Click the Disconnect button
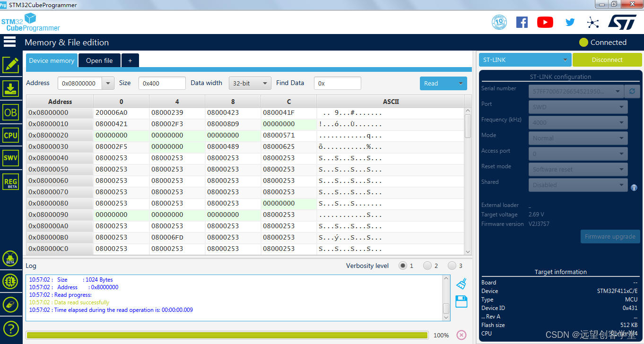 coord(607,60)
